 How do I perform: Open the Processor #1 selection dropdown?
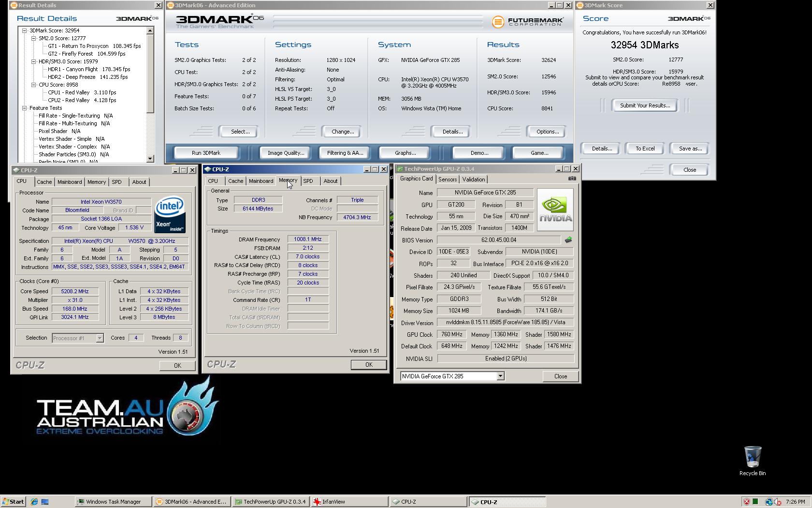[x=100, y=338]
